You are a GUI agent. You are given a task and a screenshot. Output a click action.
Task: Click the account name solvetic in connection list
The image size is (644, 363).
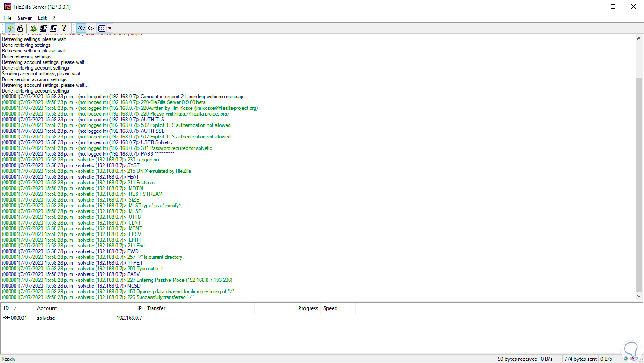coord(46,318)
